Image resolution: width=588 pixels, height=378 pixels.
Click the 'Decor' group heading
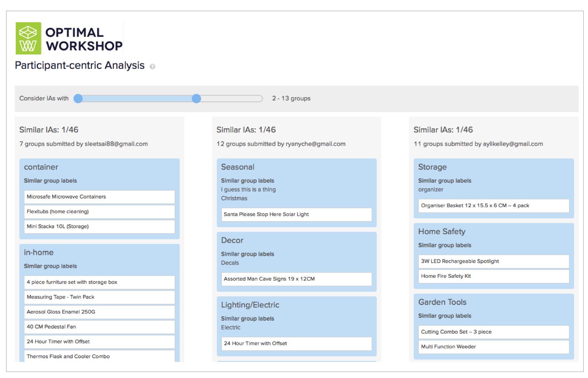(x=232, y=240)
